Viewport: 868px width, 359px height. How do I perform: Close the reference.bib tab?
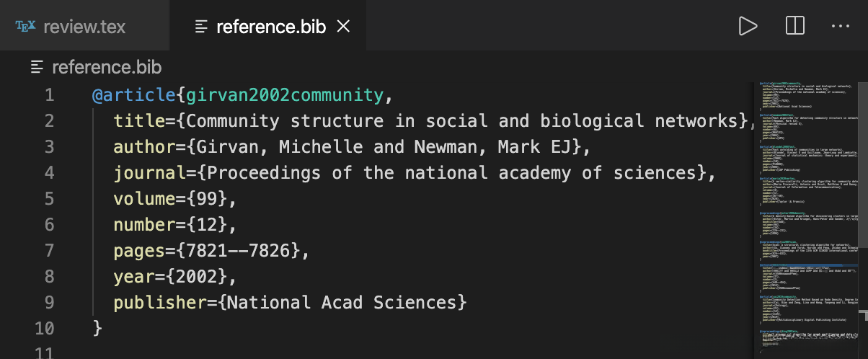coord(344,27)
